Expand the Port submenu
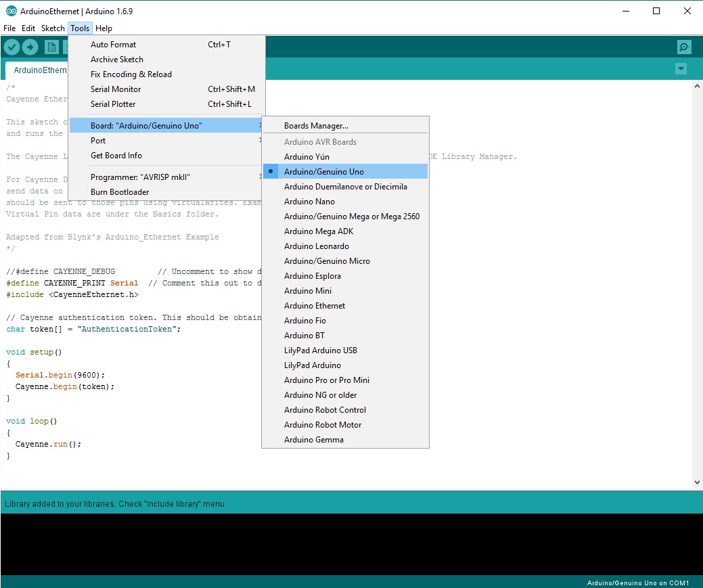Viewport: 703px width, 588px height. point(98,140)
